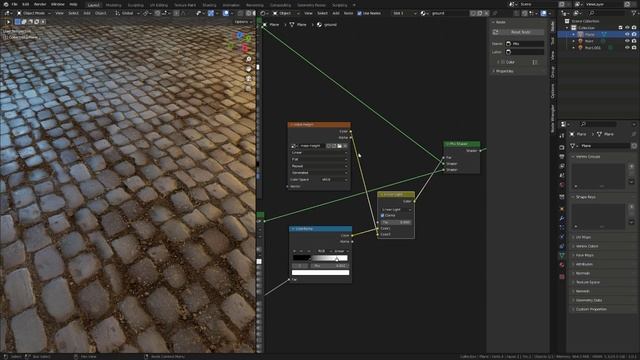Toggle the Clamp checkbox on mix node
The height and width of the screenshot is (360, 640).
[382, 216]
